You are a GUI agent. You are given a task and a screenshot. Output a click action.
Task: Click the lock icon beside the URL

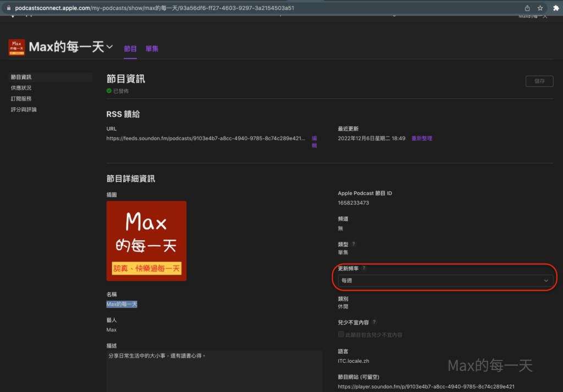[8, 9]
